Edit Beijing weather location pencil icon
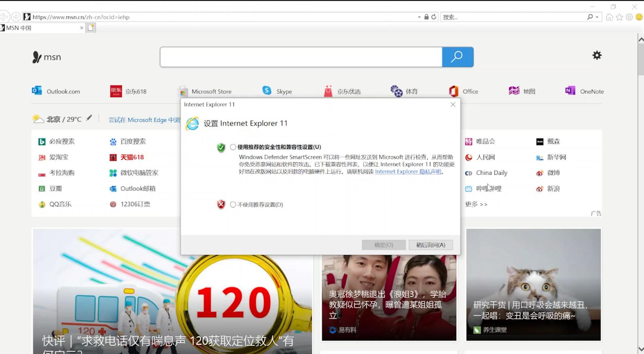Screen dimensions: 644x354 [89, 118]
